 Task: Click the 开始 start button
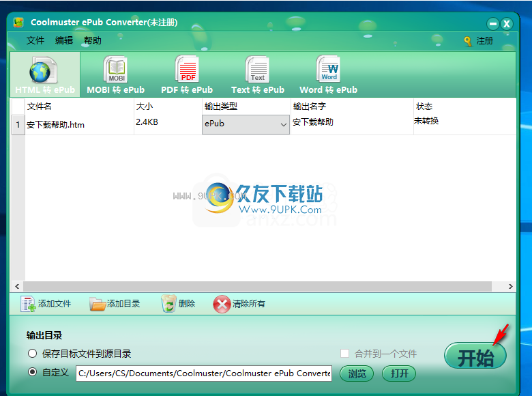tap(475, 356)
